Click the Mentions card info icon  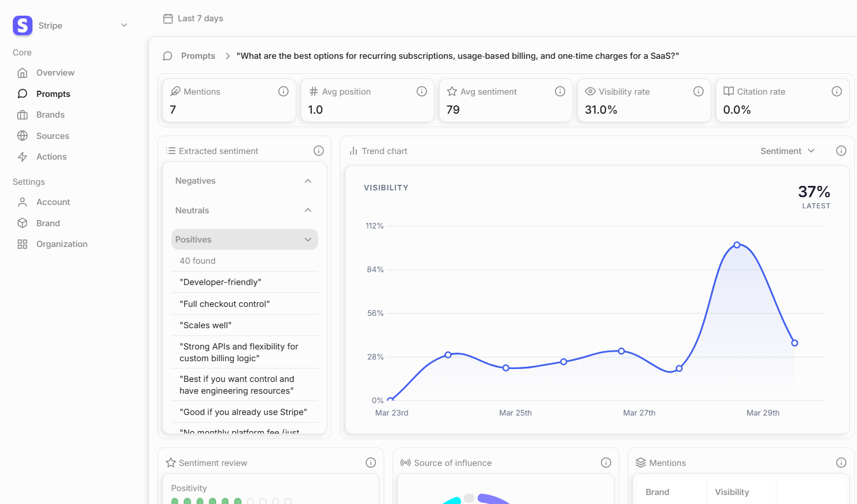pos(283,91)
